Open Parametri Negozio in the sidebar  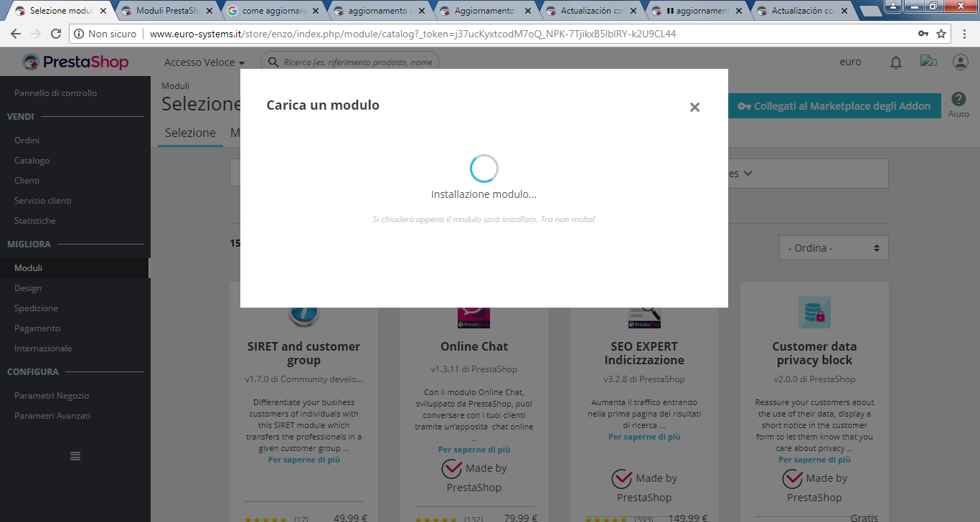(x=52, y=396)
